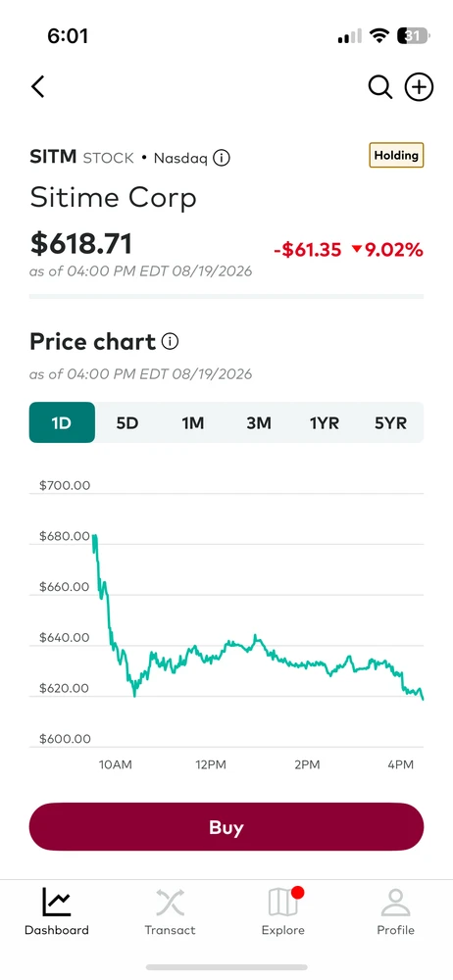This screenshot has width=453, height=980.
Task: Show the 5YR price chart
Action: tap(390, 422)
